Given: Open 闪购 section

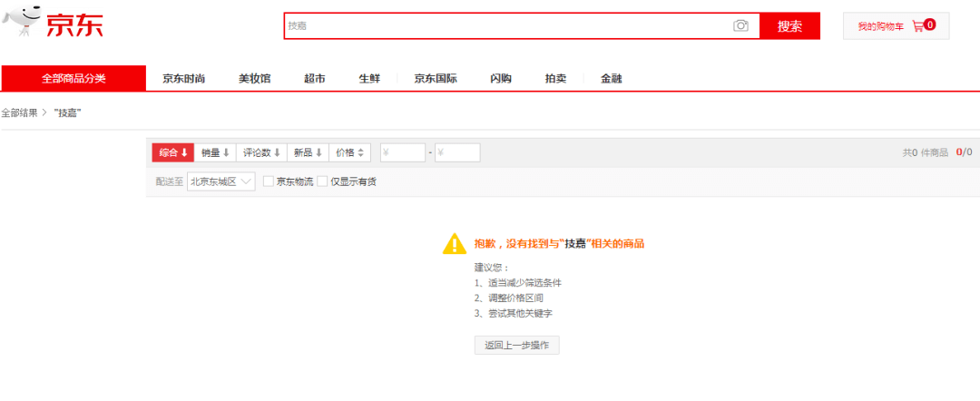Looking at the screenshot, I should click(501, 79).
